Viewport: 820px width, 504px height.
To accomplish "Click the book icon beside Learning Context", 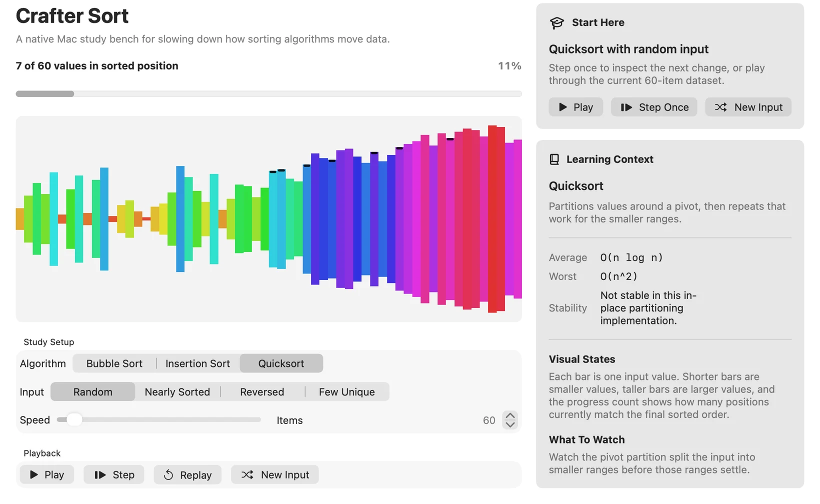I will coord(554,159).
